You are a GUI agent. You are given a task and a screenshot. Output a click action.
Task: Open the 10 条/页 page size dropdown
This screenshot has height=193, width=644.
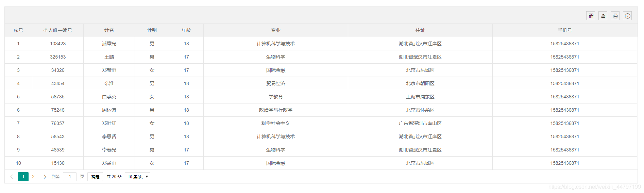click(137, 177)
